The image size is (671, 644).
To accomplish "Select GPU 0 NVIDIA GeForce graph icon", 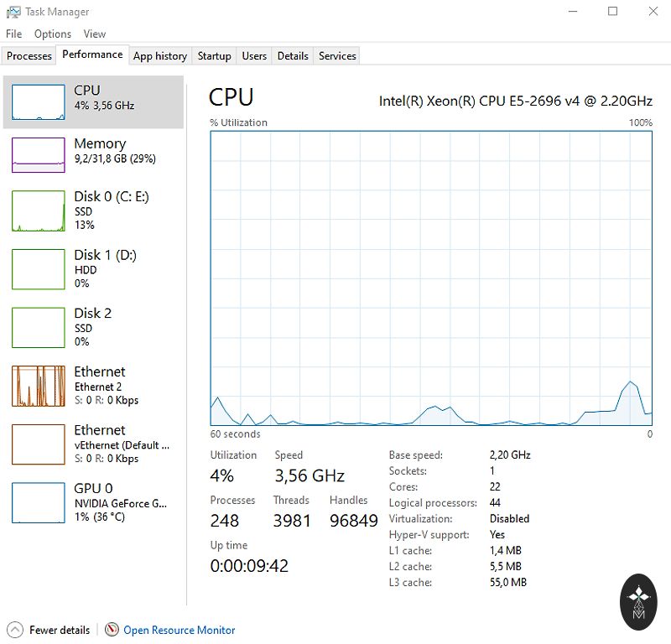I will coord(38,502).
